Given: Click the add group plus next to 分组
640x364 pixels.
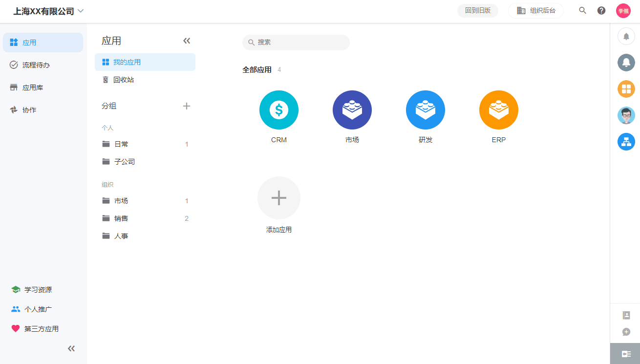Looking at the screenshot, I should 186,106.
